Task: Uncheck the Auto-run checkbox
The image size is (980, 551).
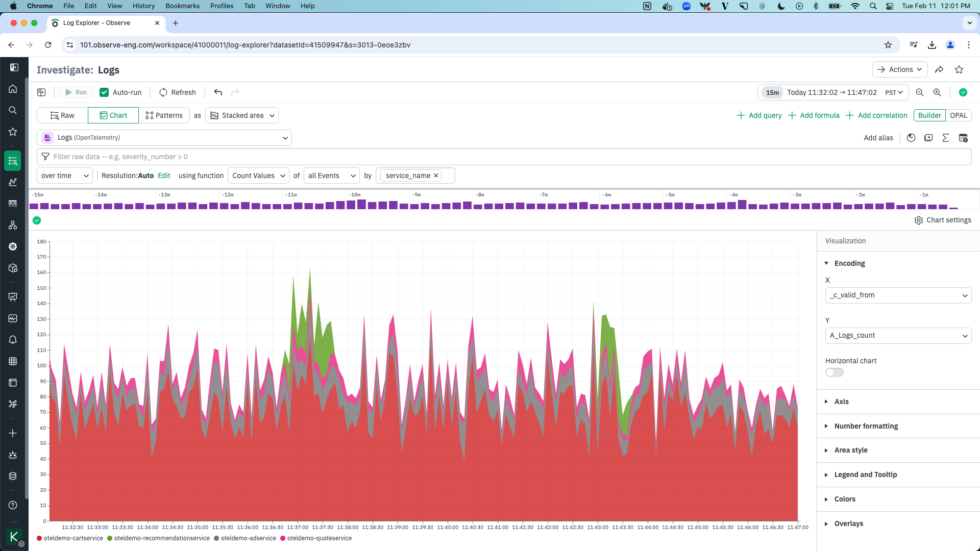Action: coord(104,92)
